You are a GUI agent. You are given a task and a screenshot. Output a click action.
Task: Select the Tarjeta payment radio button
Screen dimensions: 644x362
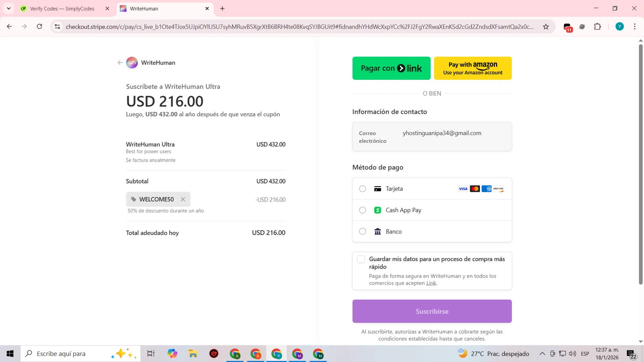pyautogui.click(x=362, y=189)
